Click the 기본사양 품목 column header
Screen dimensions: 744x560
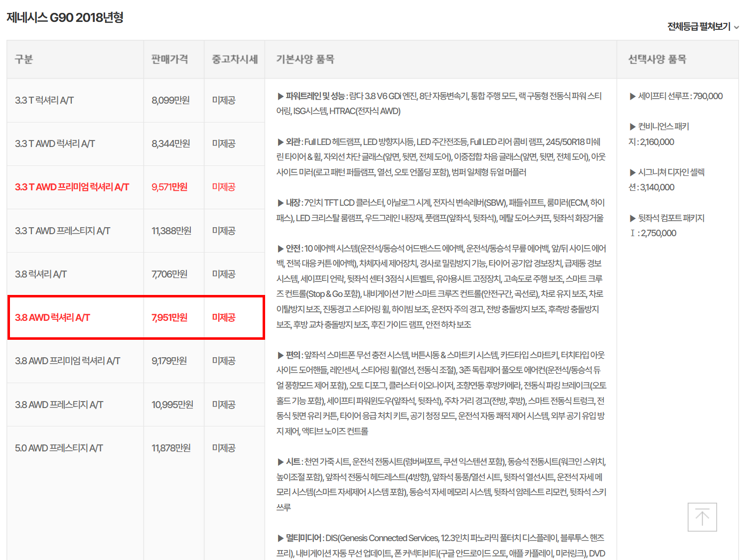click(305, 59)
